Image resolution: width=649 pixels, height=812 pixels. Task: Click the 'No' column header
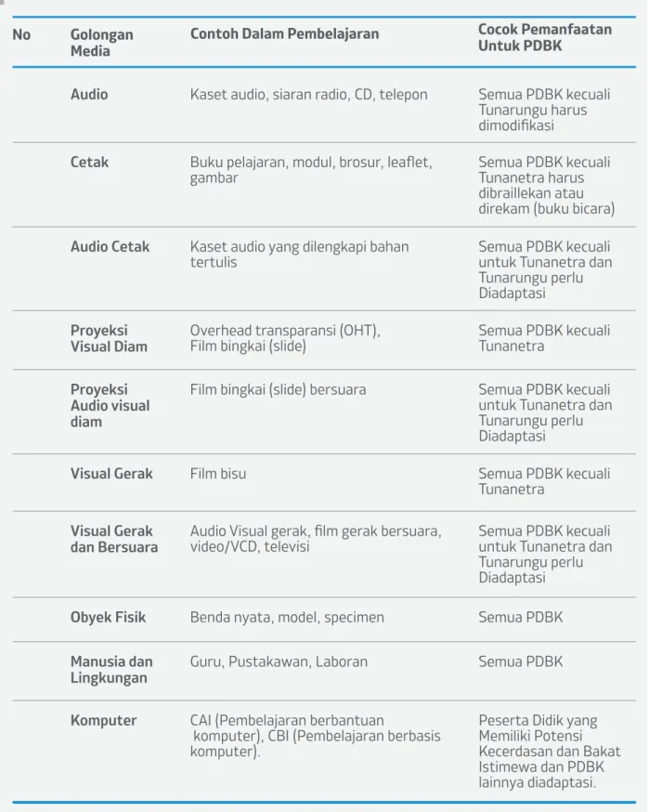click(x=21, y=34)
